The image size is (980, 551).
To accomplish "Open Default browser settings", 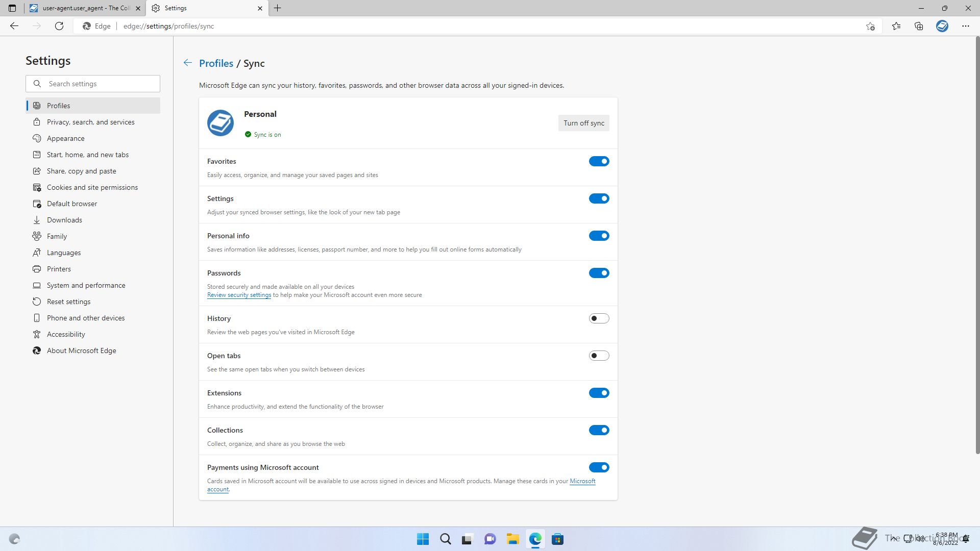I will (x=93, y=204).
